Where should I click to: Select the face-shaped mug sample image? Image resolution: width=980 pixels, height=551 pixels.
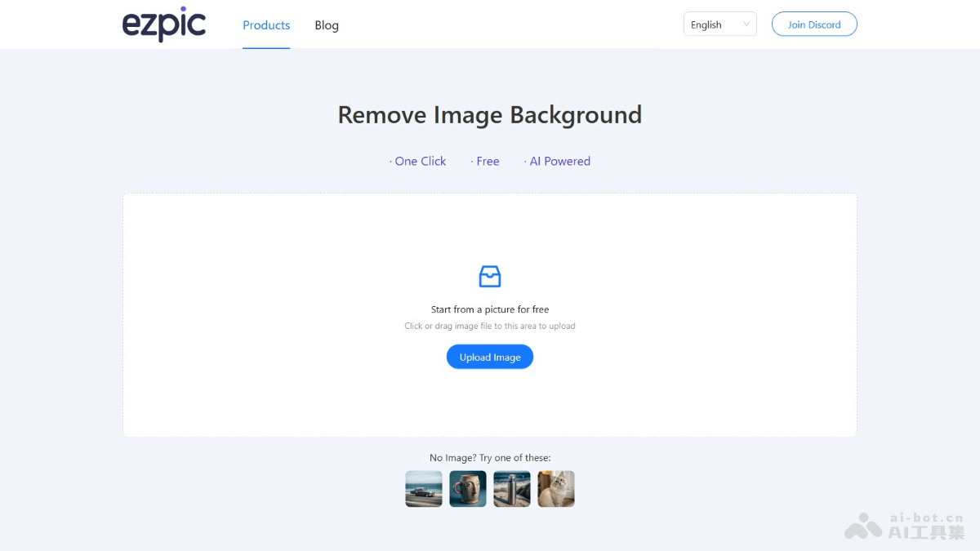(x=467, y=488)
